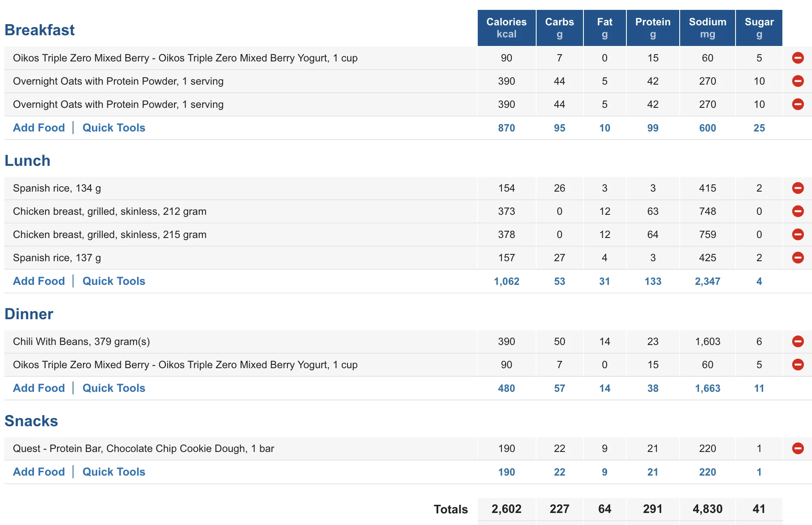
Task: Remove Quest Protein Bar snack entry
Action: click(x=798, y=449)
